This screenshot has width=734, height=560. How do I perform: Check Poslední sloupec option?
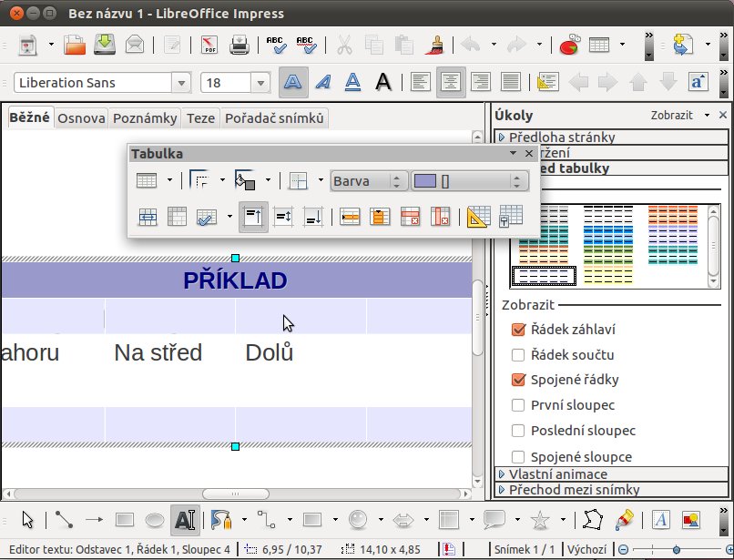[518, 431]
